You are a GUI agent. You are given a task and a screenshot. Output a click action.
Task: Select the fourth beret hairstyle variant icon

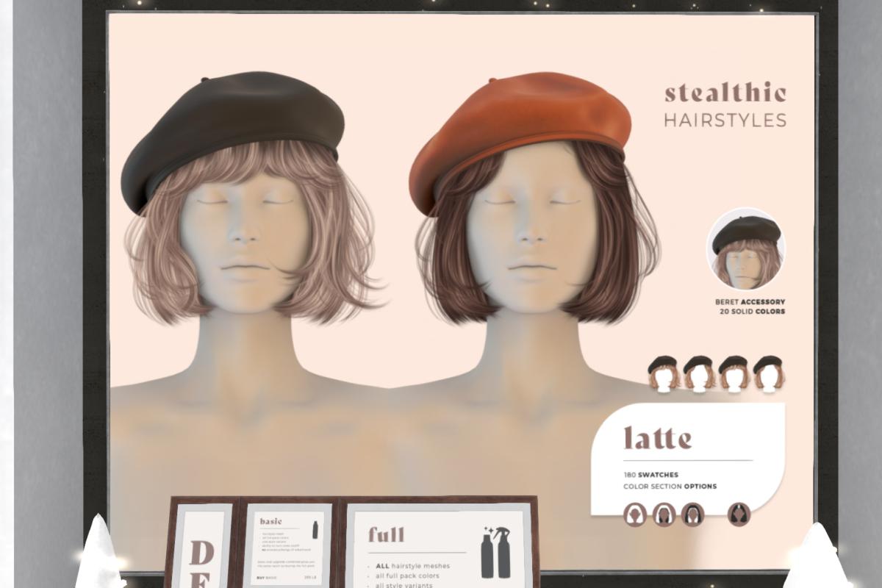click(x=768, y=373)
